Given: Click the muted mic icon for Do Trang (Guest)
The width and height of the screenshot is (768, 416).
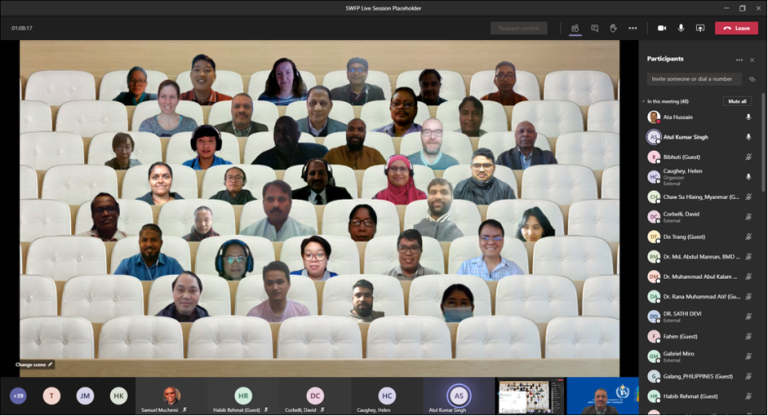Looking at the screenshot, I should tap(748, 237).
